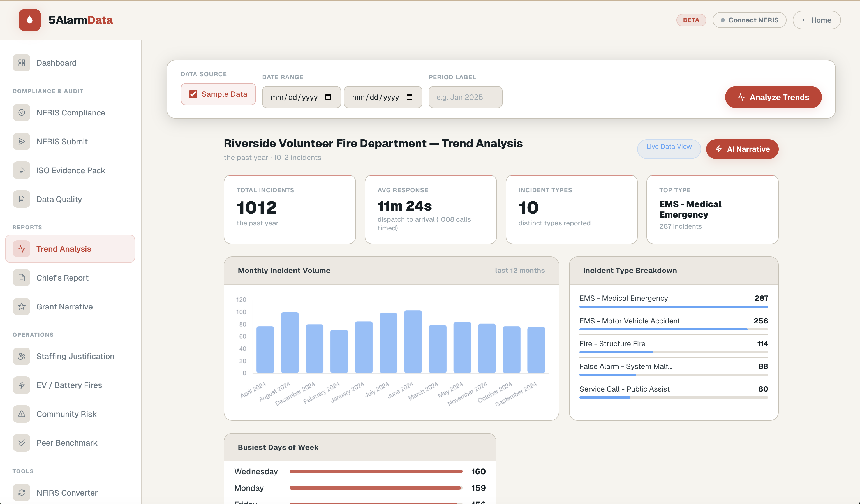Viewport: 860px width, 504px height.
Task: Toggle Live Data View mode
Action: pos(669,149)
